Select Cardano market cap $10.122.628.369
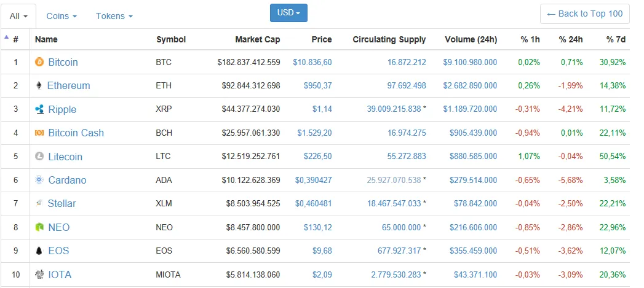 (251, 180)
